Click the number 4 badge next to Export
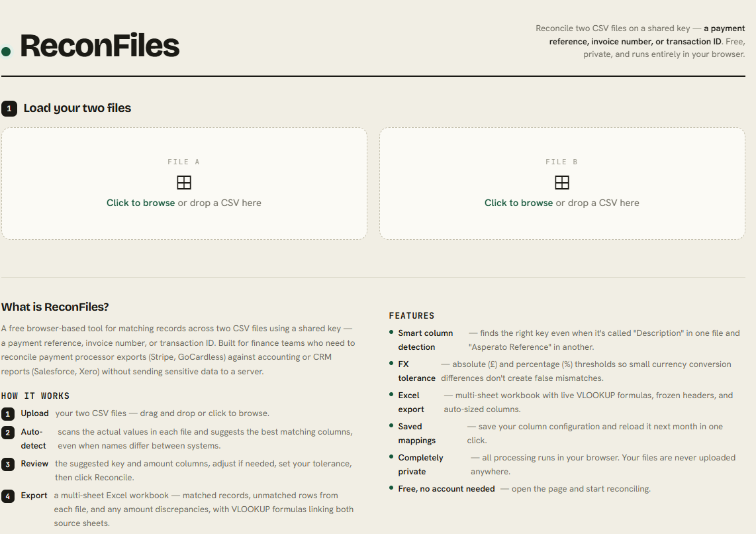Viewport: 756px width, 534px height. point(8,496)
